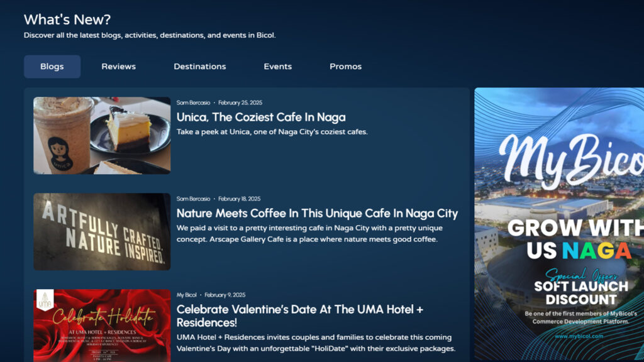This screenshot has width=644, height=362.
Task: Click the "Take a peek at Unica" excerpt
Action: pyautogui.click(x=272, y=132)
